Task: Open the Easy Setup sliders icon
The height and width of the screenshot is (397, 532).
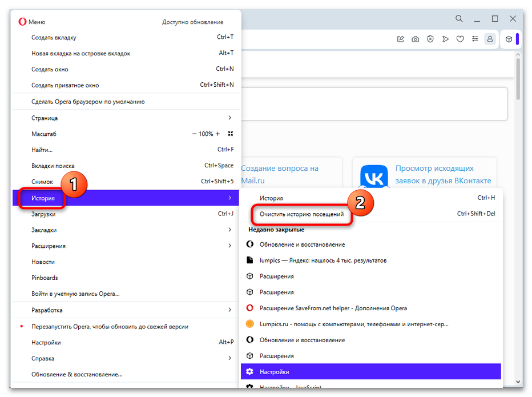Action: 475,39
